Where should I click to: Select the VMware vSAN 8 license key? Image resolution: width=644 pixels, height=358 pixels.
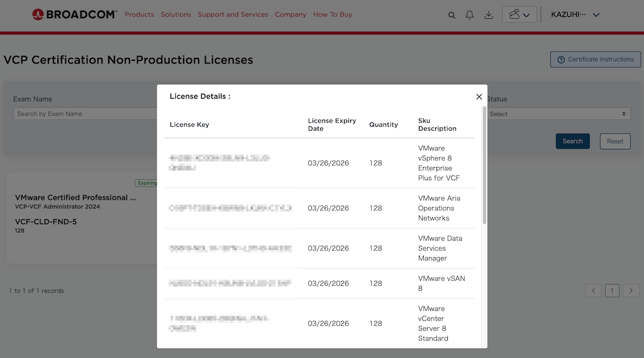(230, 283)
